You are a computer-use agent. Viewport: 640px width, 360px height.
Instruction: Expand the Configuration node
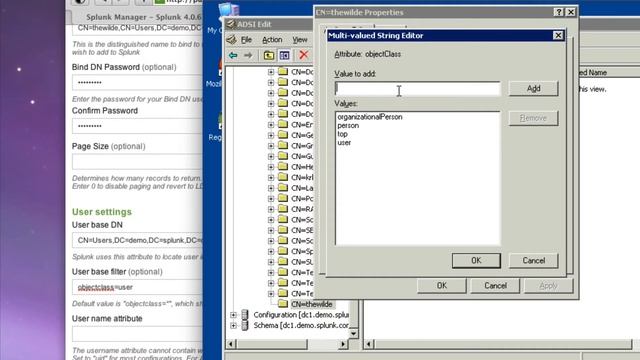233,315
